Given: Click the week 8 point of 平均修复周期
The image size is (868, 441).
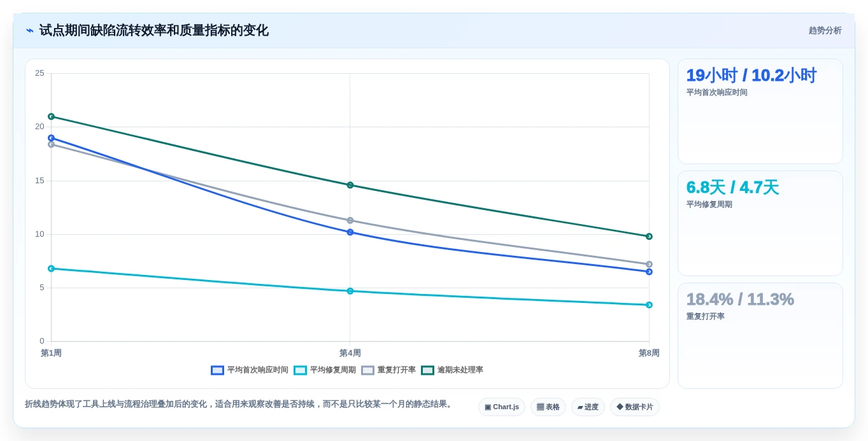Looking at the screenshot, I should click(649, 305).
